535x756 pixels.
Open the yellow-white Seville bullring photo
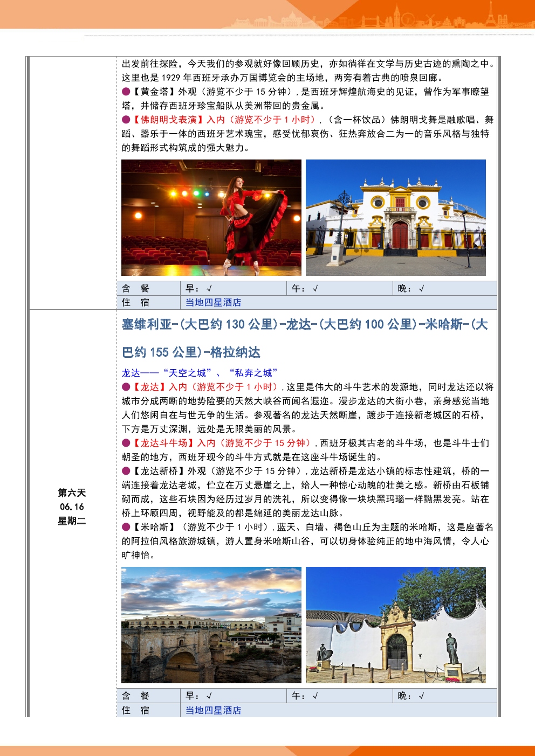(x=396, y=218)
